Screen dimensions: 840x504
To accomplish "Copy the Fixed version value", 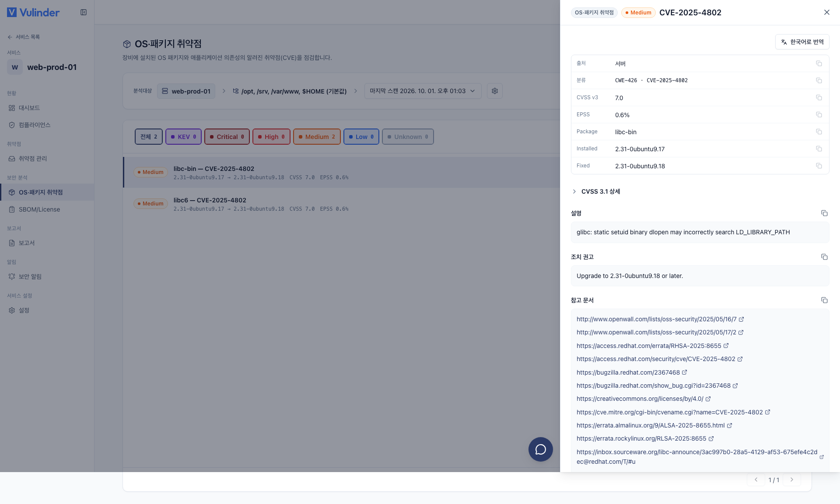I will (819, 166).
